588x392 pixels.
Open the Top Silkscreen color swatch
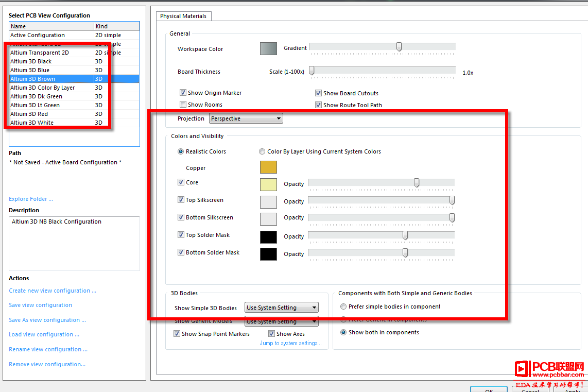268,202
